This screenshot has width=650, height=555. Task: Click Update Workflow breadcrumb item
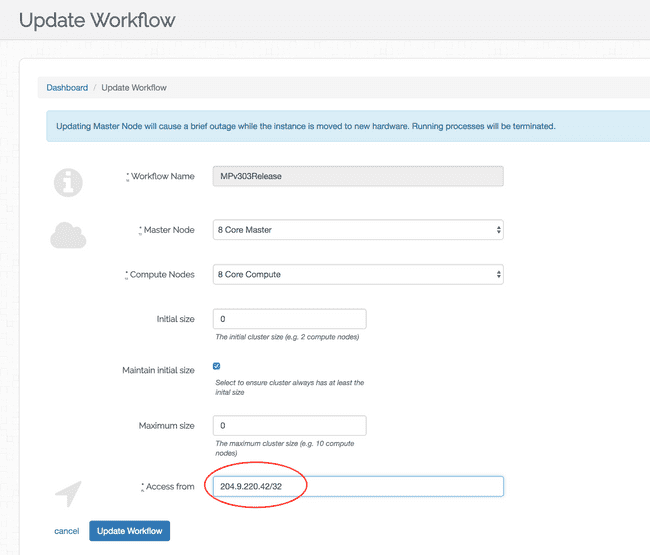coord(134,87)
